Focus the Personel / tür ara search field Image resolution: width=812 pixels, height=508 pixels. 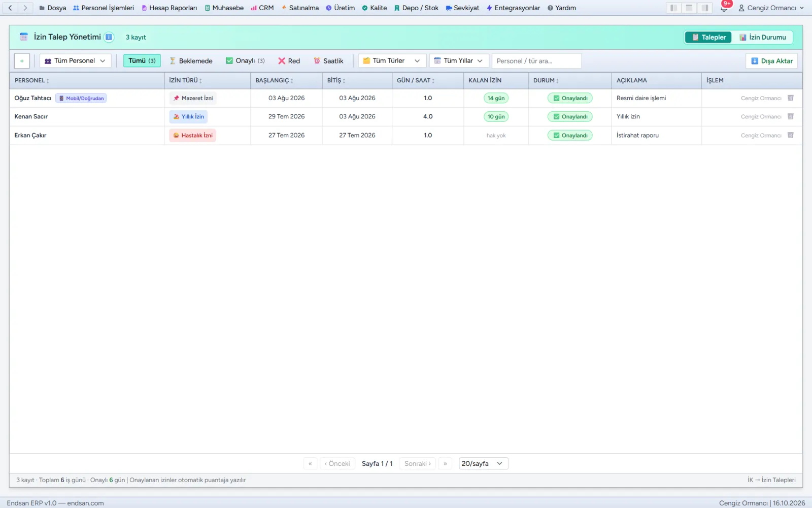[536, 61]
